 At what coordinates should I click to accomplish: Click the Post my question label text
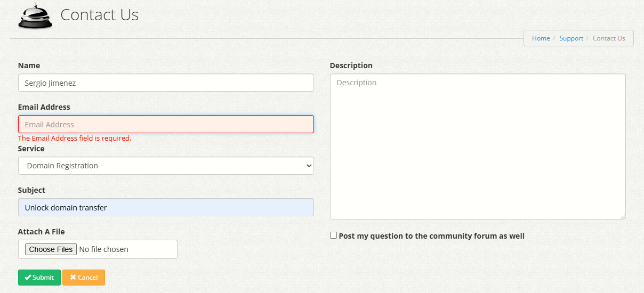(x=432, y=236)
